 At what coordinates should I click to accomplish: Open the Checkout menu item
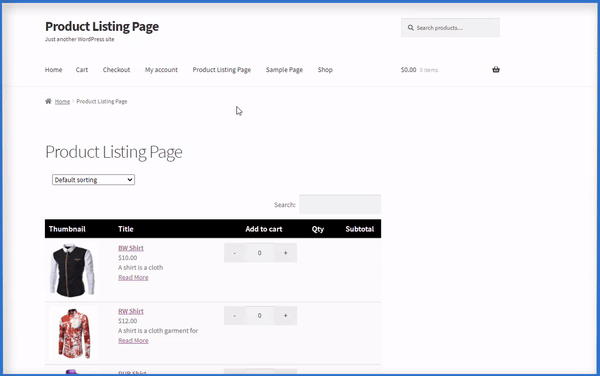click(116, 70)
